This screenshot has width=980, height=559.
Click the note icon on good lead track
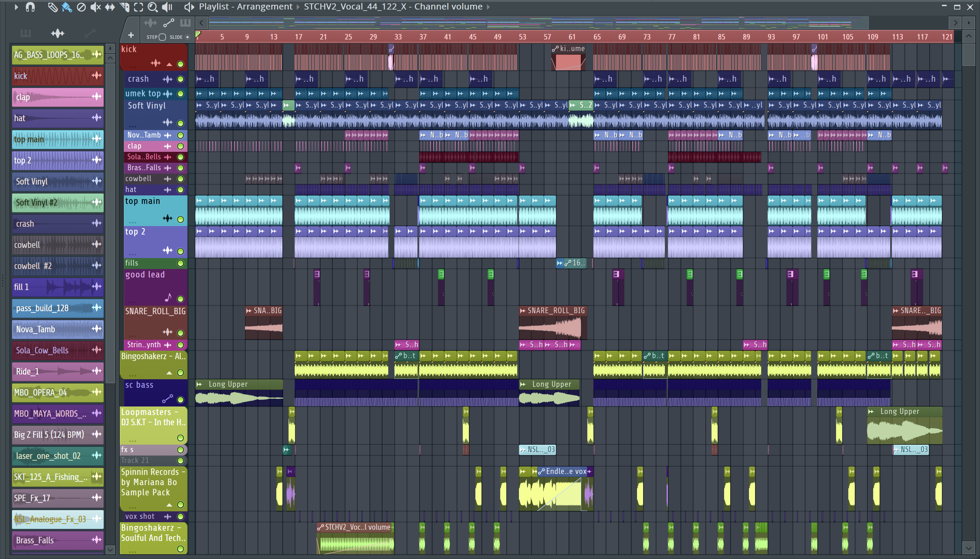coord(168,298)
